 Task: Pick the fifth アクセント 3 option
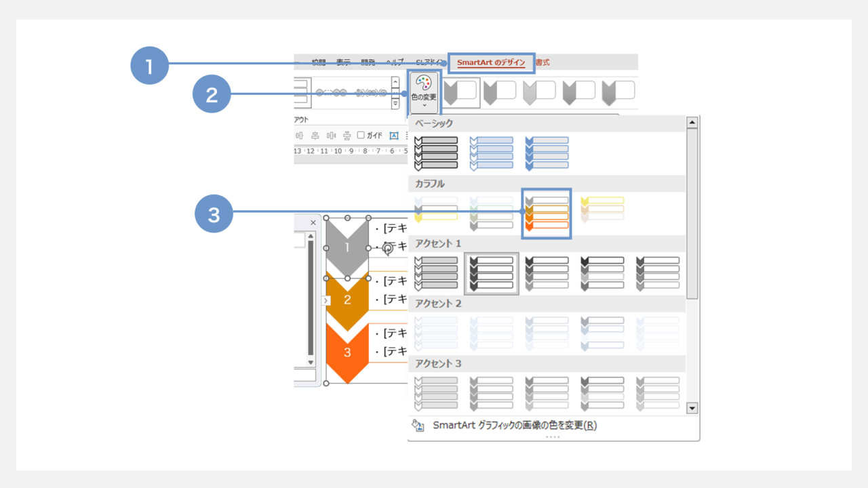(658, 393)
